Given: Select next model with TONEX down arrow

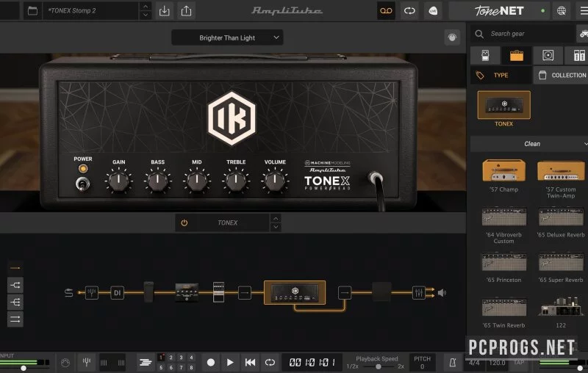Looking at the screenshot, I should [276, 227].
